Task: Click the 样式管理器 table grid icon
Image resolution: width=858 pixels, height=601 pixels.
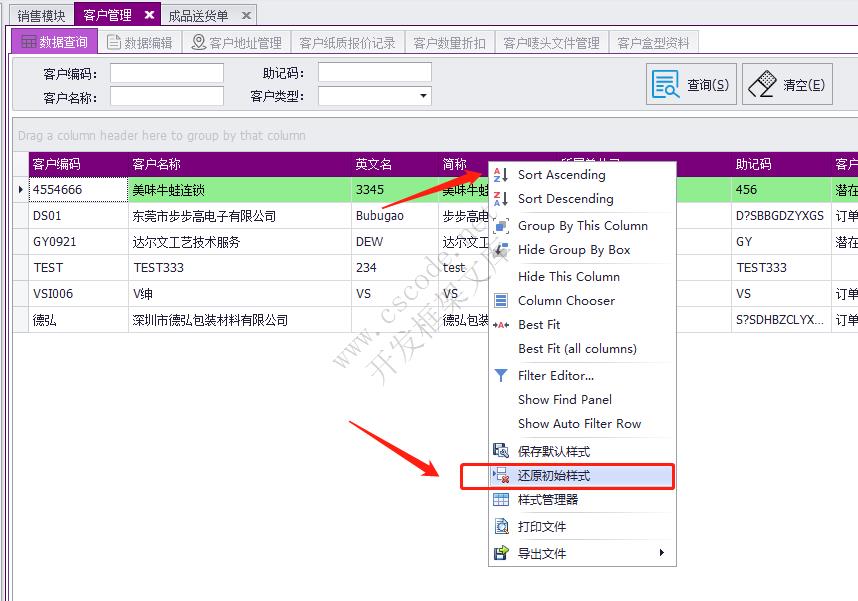Action: [x=502, y=501]
